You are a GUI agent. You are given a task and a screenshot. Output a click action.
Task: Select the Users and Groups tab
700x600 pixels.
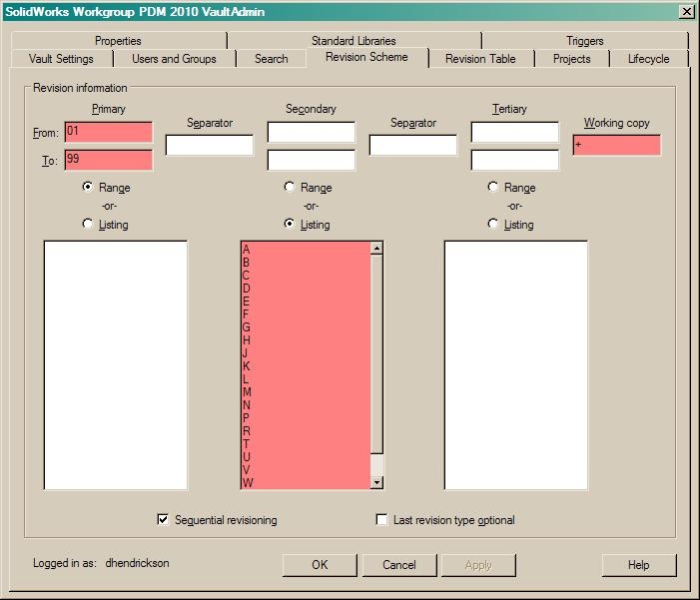pos(174,59)
